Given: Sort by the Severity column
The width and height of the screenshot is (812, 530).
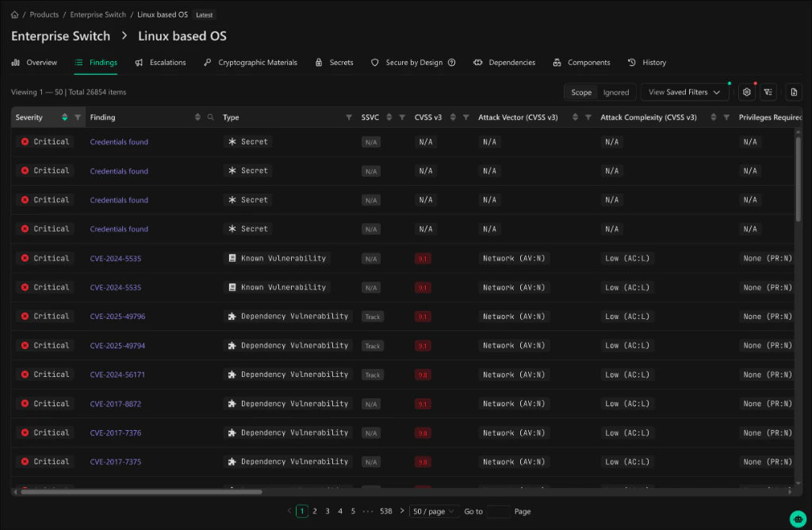Looking at the screenshot, I should [65, 117].
